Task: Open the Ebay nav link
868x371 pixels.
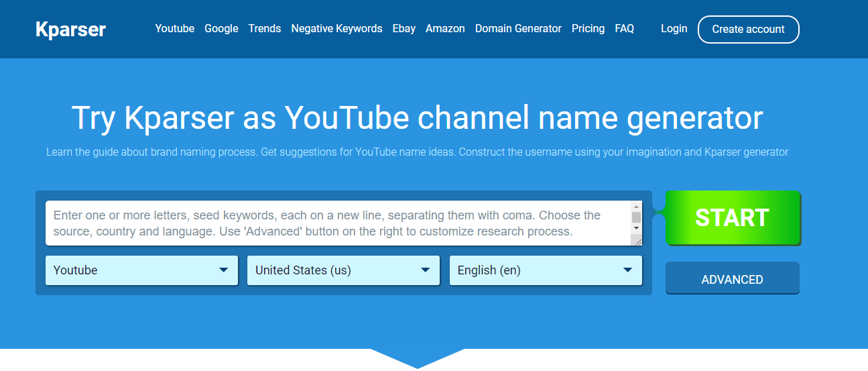Action: pyautogui.click(x=404, y=29)
